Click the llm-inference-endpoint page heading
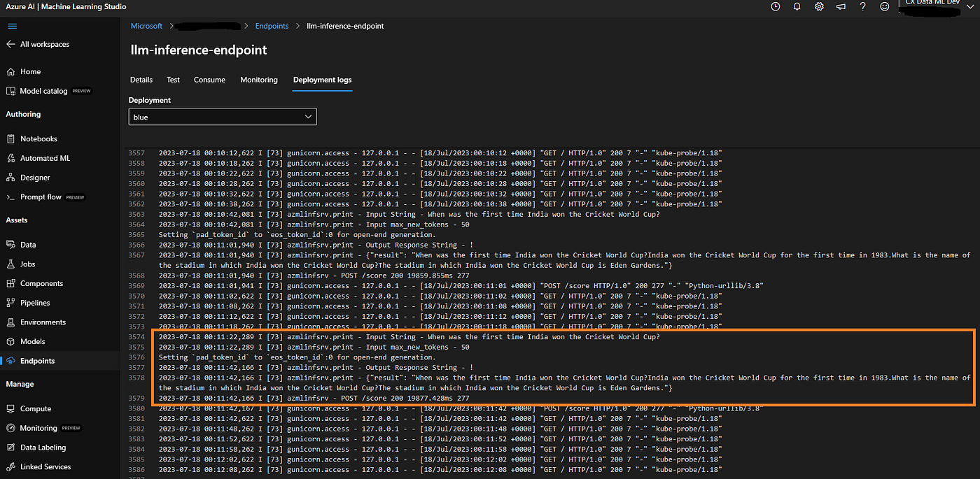This screenshot has height=479, width=980. click(199, 50)
